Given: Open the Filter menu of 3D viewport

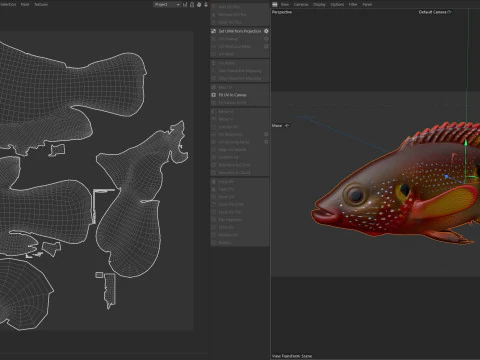Looking at the screenshot, I should pyautogui.click(x=353, y=4).
